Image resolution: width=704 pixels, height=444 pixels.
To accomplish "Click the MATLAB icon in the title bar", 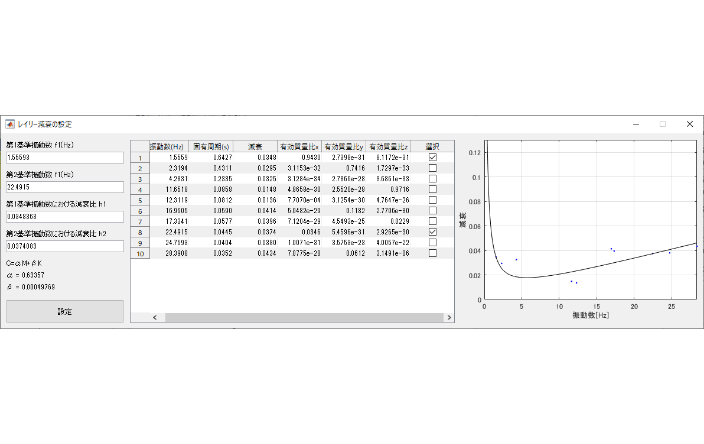I will [x=11, y=124].
